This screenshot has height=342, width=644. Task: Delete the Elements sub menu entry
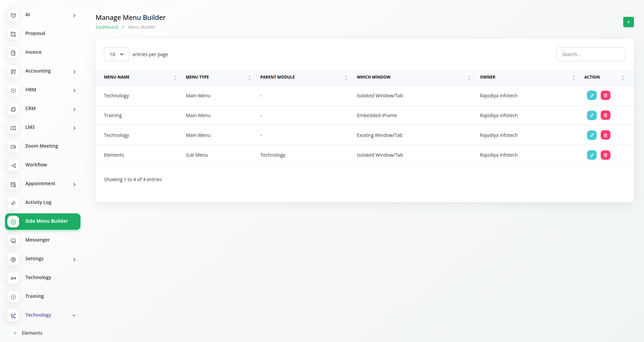click(605, 155)
